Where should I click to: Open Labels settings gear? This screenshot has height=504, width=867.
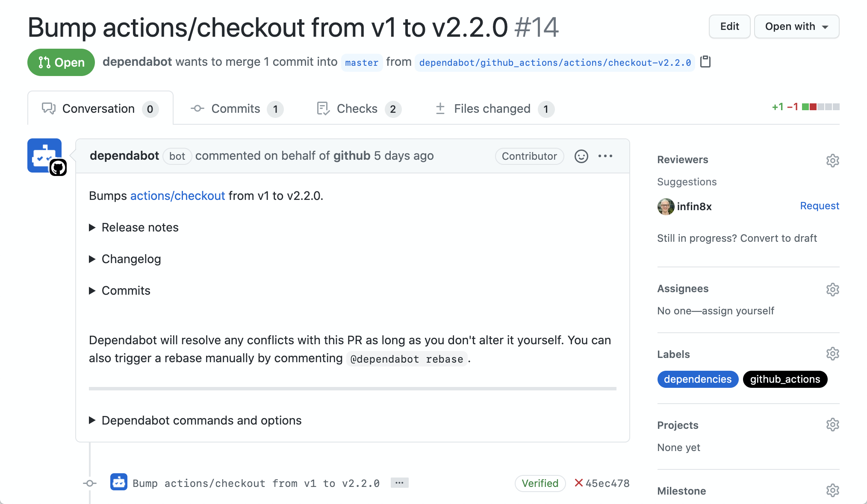pos(832,354)
